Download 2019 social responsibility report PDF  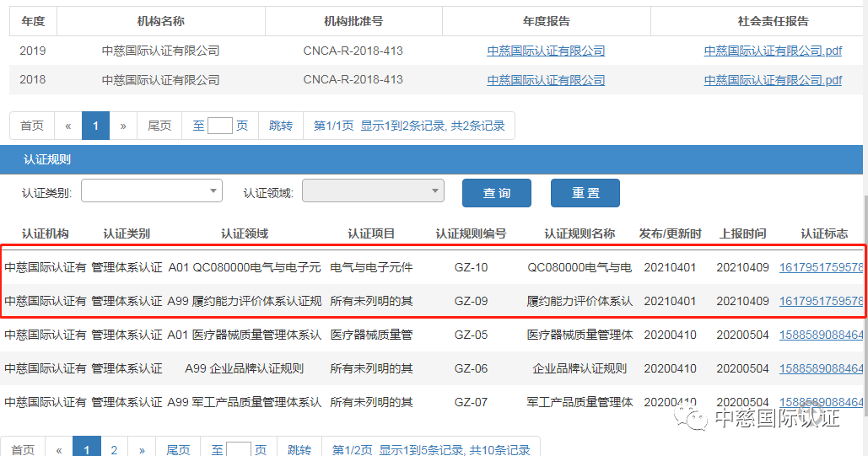pyautogui.click(x=773, y=51)
